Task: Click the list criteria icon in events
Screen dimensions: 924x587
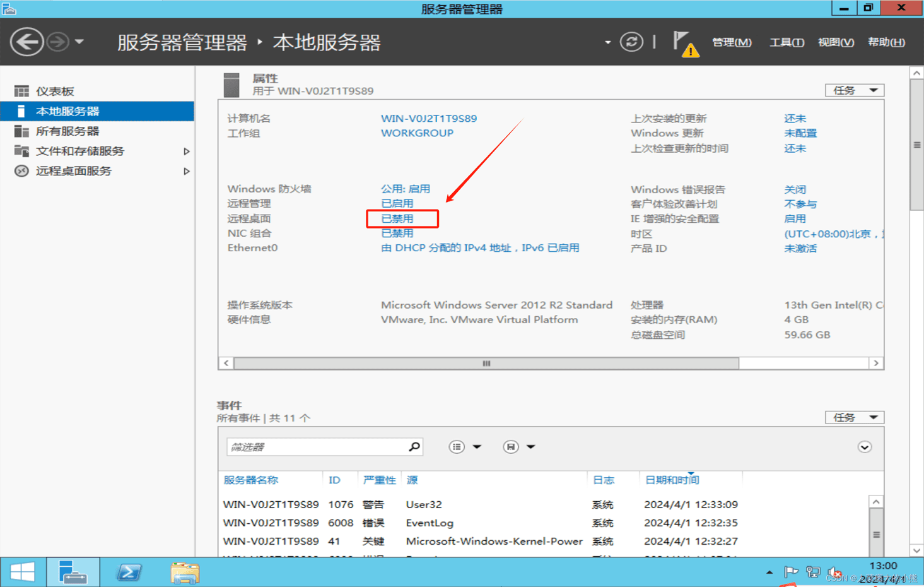Action: 457,447
